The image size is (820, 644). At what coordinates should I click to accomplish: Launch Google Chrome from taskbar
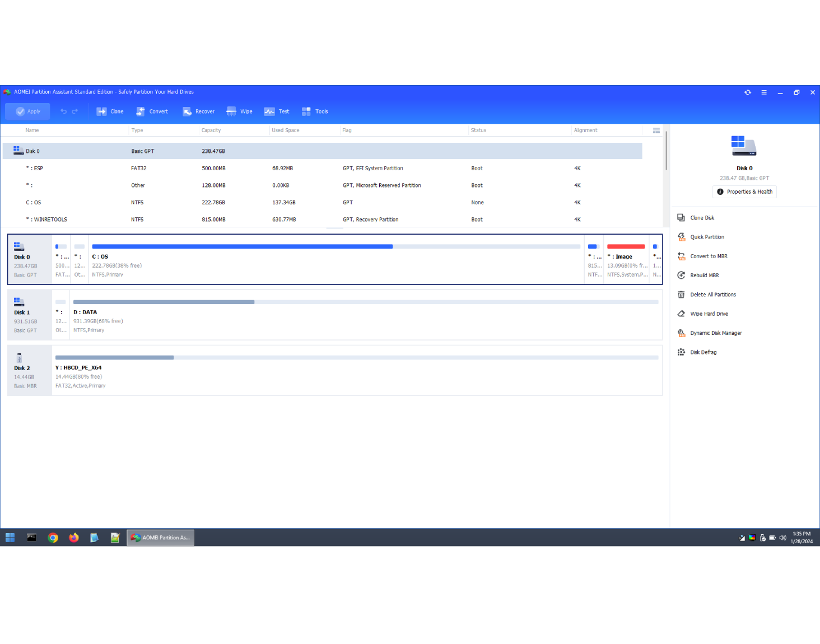[x=53, y=538]
